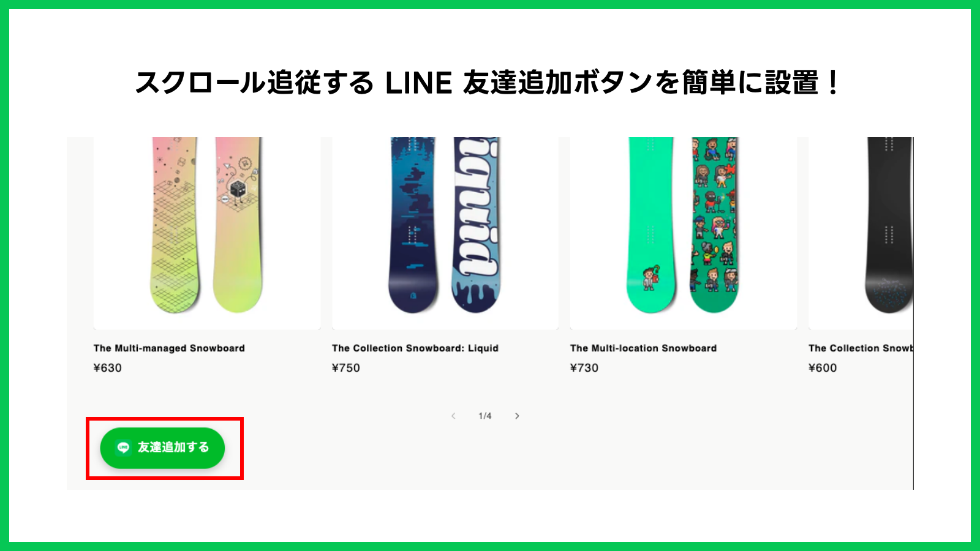980x551 pixels.
Task: Select the pink-yellow snowboard image
Action: click(x=207, y=233)
